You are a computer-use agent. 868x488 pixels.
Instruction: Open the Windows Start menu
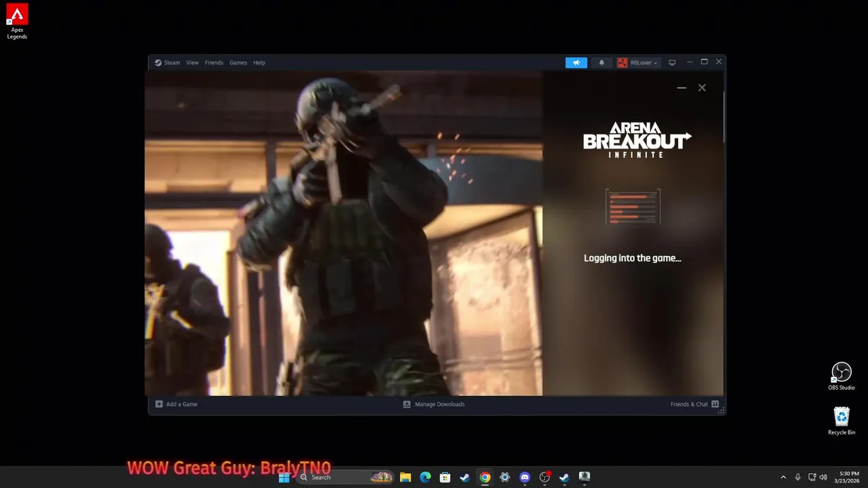pyautogui.click(x=284, y=477)
